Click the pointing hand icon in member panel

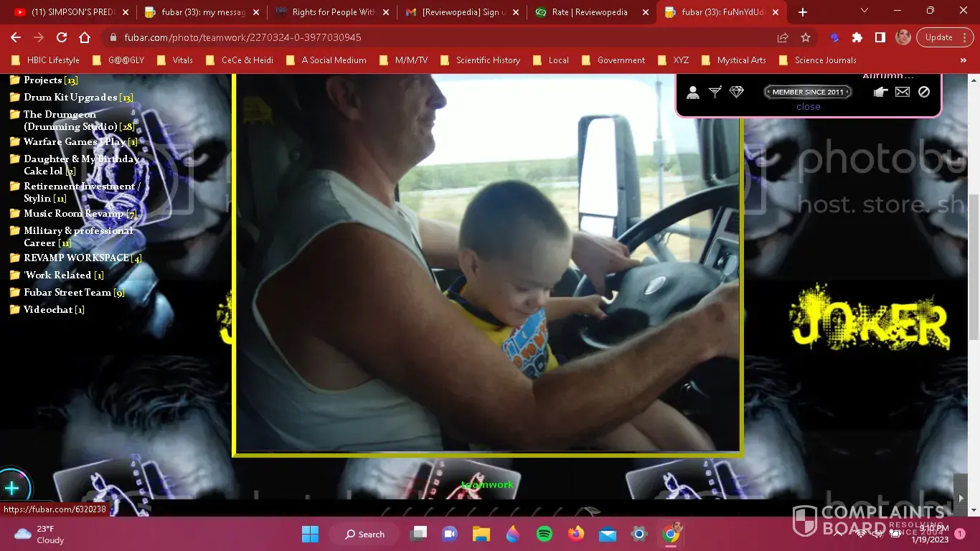[x=881, y=92]
